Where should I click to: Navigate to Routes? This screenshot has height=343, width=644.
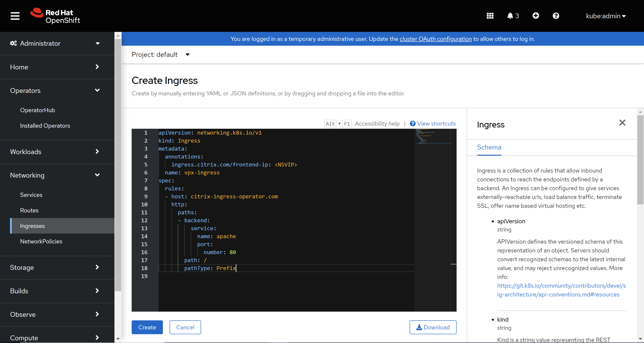tap(29, 210)
